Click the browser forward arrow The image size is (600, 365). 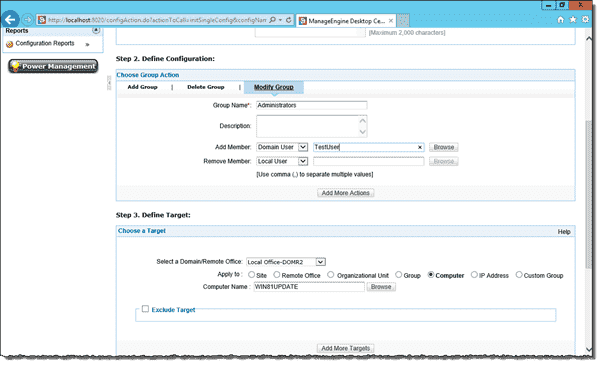point(28,20)
